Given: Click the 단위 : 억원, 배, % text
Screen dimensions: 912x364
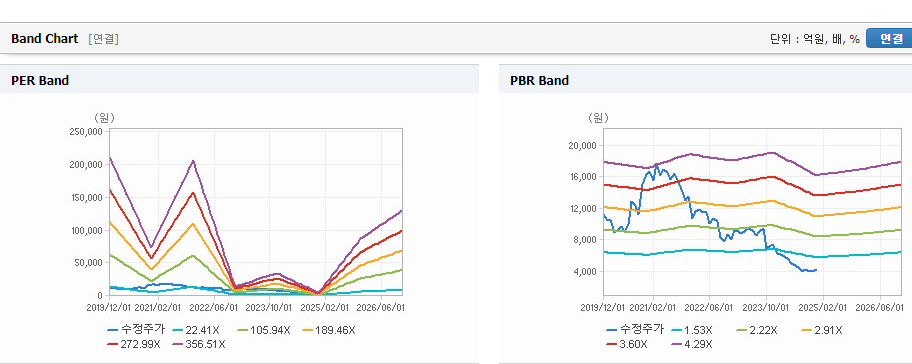Looking at the screenshot, I should [x=814, y=39].
